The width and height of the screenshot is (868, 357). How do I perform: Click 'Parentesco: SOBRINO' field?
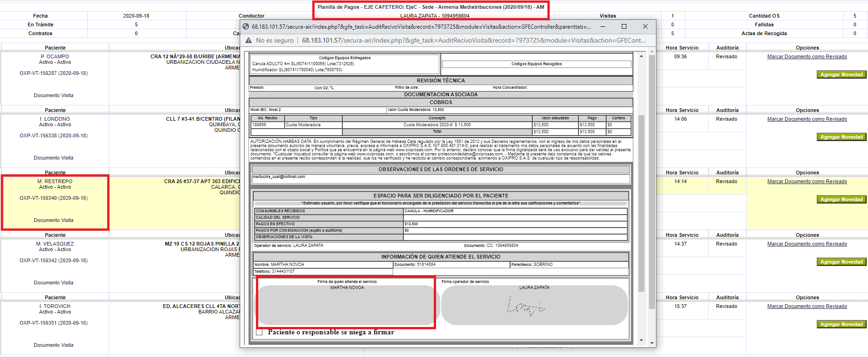point(569,265)
